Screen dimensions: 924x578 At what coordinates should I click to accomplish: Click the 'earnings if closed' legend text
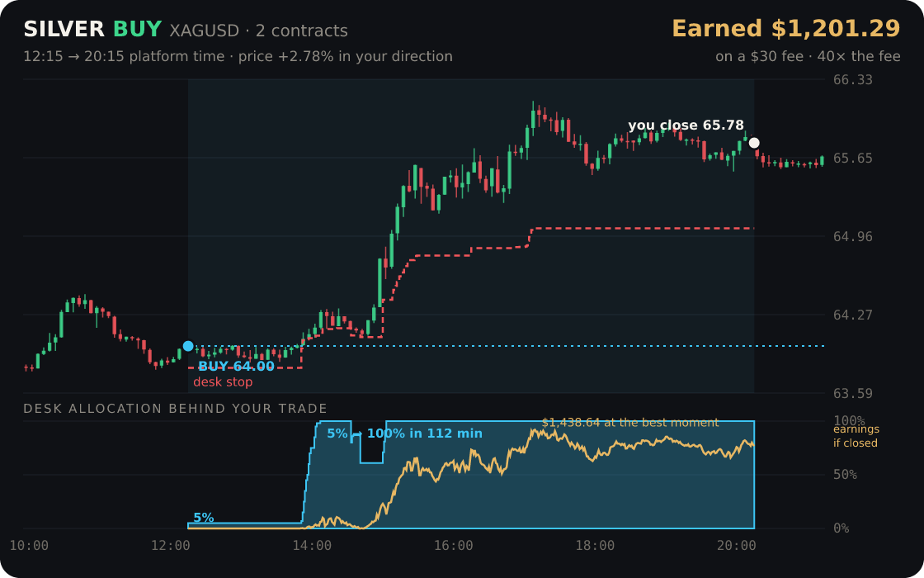pos(856,437)
